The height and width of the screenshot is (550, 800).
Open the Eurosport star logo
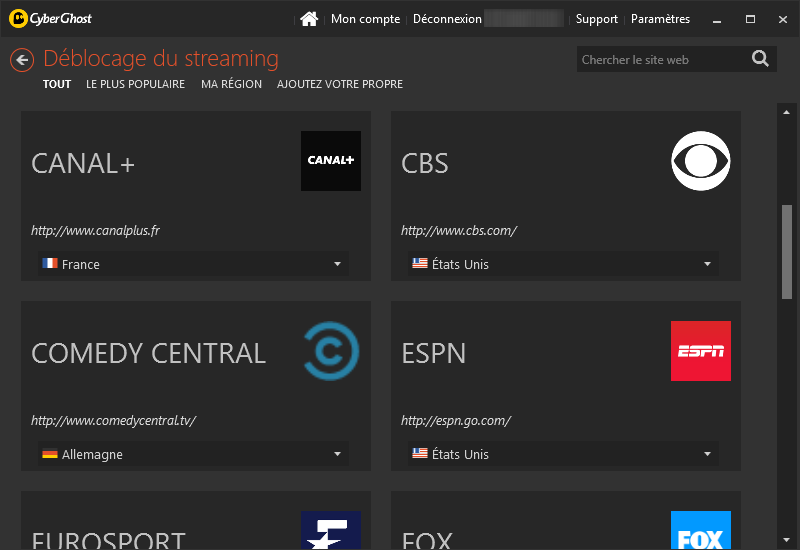pos(331,530)
